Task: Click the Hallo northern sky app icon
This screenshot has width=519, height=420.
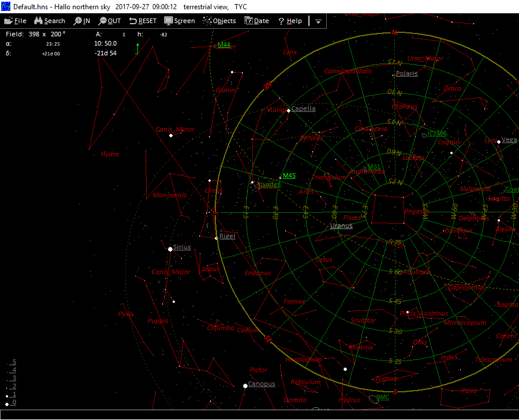Action: tap(6, 6)
